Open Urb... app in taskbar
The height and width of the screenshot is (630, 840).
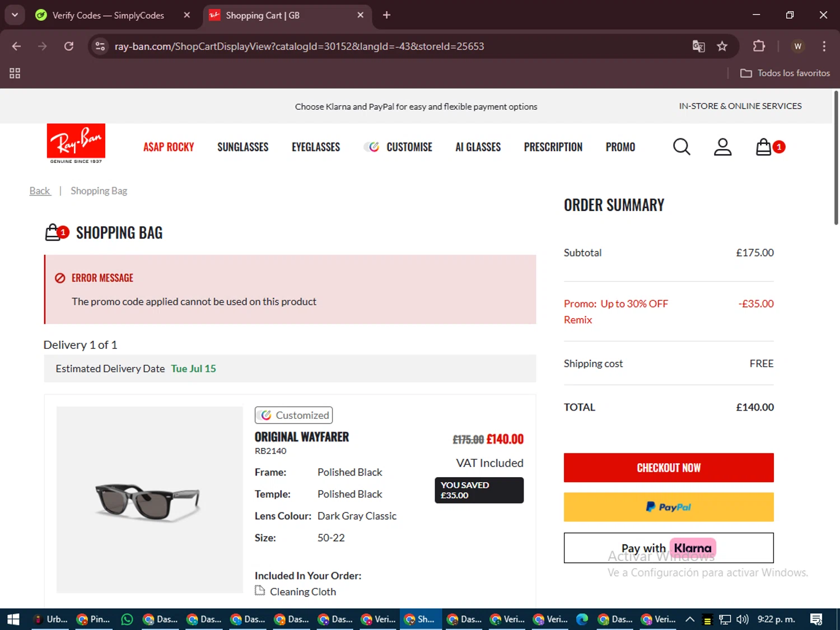51,619
